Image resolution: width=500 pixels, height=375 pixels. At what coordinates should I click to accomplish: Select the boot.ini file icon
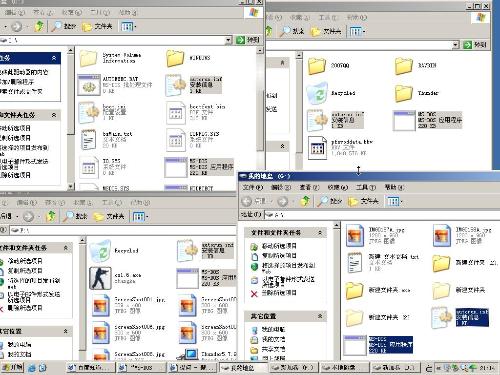(x=89, y=113)
